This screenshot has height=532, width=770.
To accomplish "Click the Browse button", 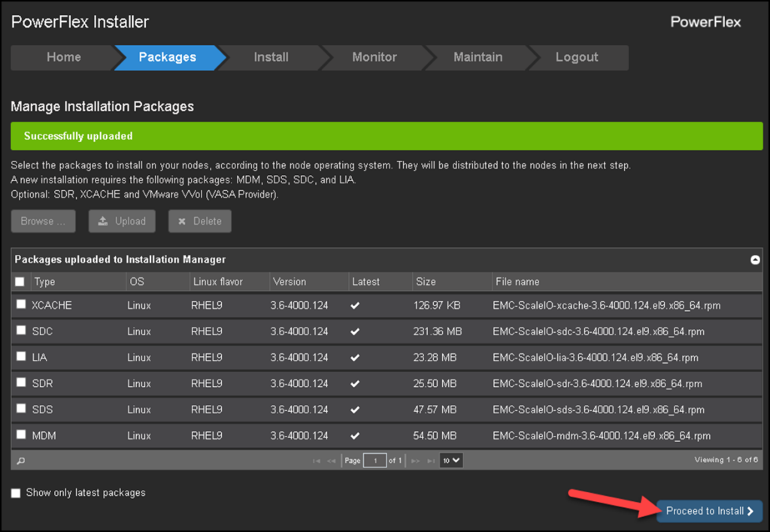I will pos(43,221).
